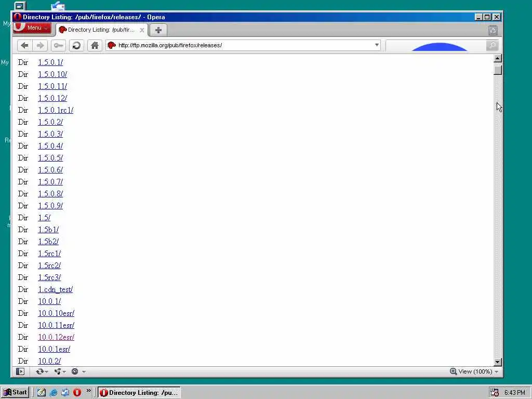
Task: Click the site badge icon in address bar
Action: tap(111, 45)
